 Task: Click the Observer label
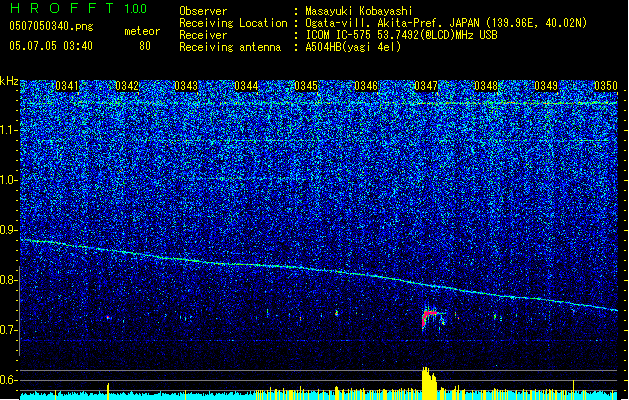[x=203, y=11]
